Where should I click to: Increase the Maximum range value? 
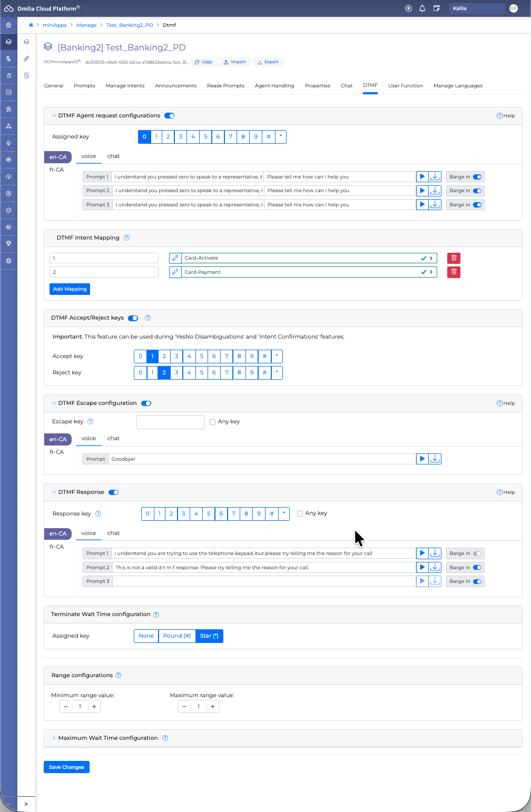[213, 707]
